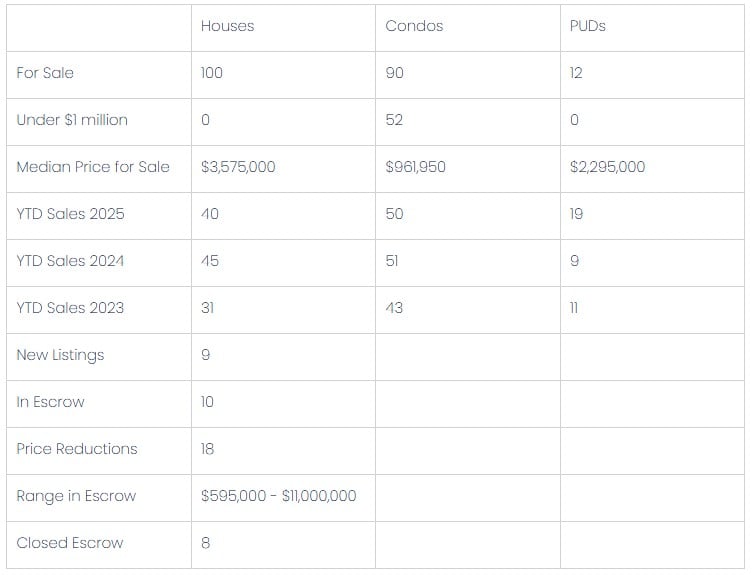
Task: Select the In Escrow row label
Action: [50, 402]
